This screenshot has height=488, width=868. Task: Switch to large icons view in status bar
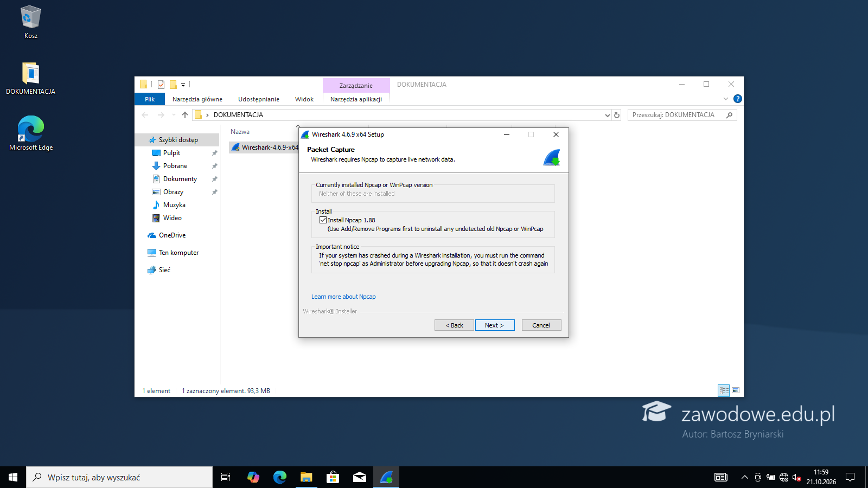pos(736,390)
